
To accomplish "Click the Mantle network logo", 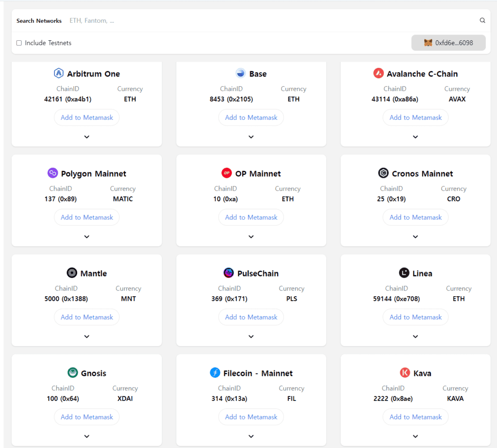I will pos(72,272).
